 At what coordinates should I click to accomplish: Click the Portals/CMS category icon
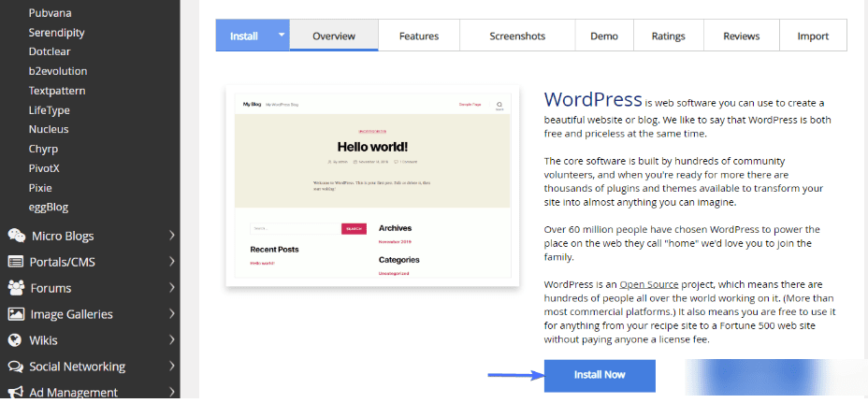coord(16,261)
